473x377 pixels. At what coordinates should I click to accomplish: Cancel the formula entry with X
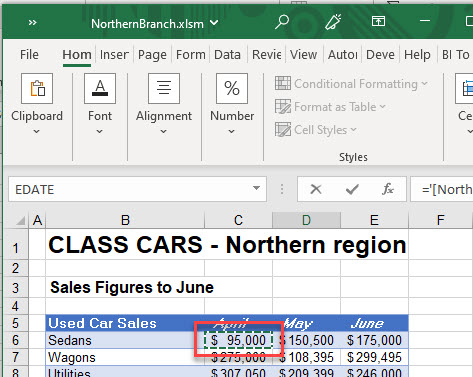[316, 189]
